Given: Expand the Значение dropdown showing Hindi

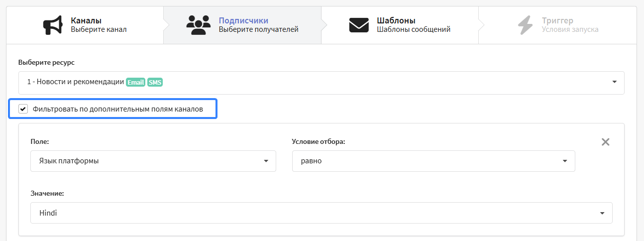Looking at the screenshot, I should pos(322,213).
